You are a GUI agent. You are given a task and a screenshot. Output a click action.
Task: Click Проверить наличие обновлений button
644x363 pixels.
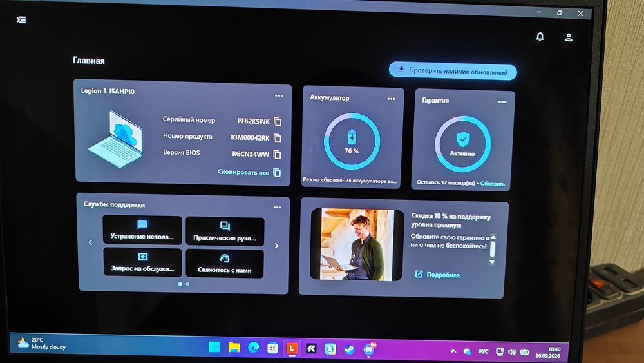[453, 71]
